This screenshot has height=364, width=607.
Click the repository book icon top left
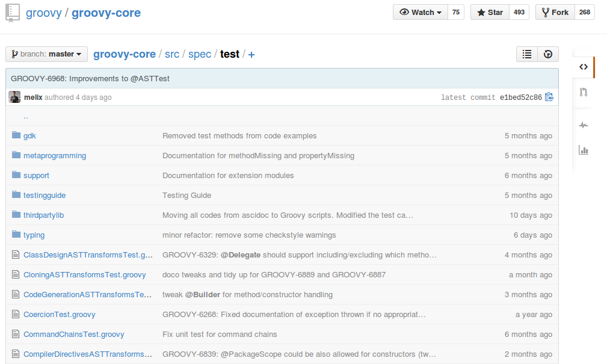[12, 12]
